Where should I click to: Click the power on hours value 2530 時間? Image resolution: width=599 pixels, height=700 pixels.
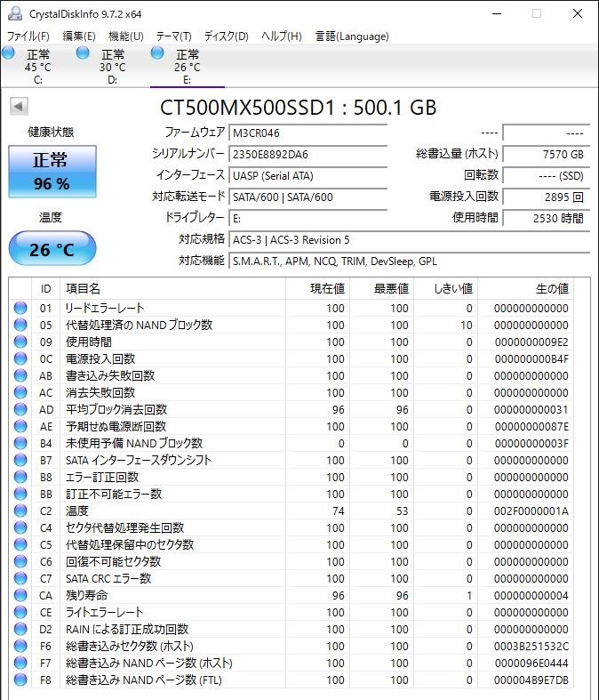tap(547, 218)
